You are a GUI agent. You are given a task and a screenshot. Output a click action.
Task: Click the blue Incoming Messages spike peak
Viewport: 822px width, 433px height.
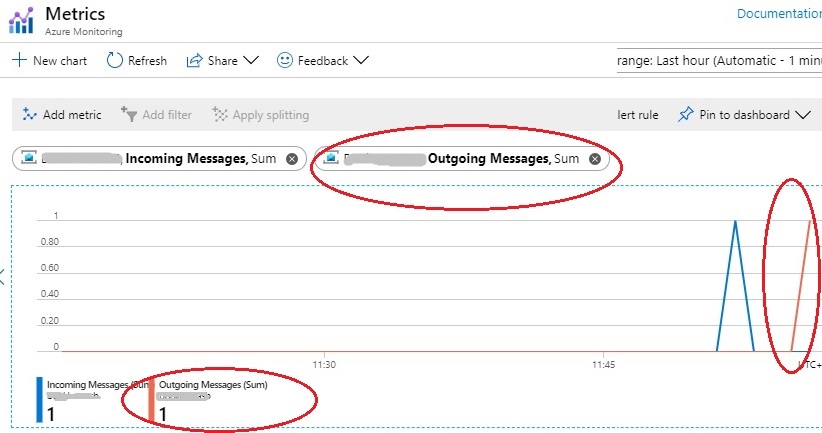(x=735, y=221)
